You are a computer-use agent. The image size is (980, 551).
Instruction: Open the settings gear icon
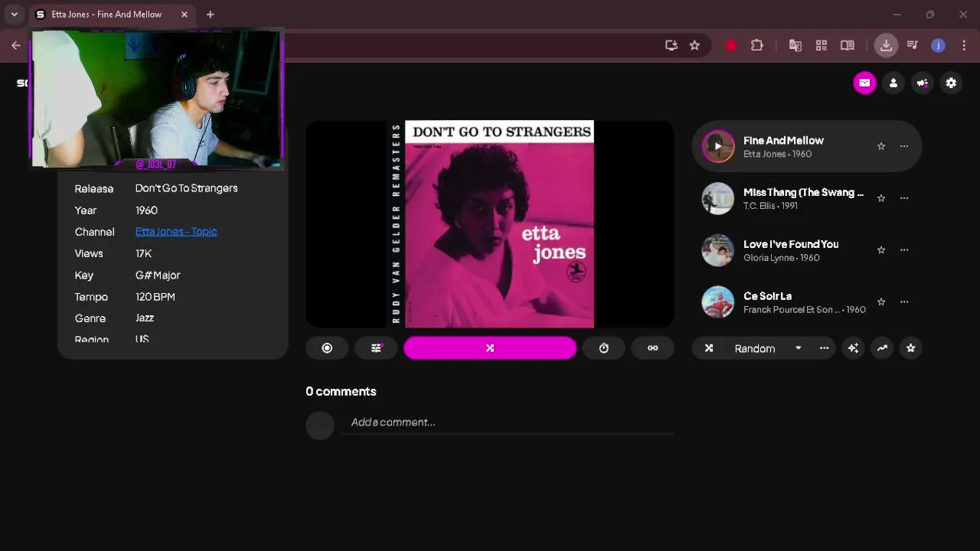(951, 83)
